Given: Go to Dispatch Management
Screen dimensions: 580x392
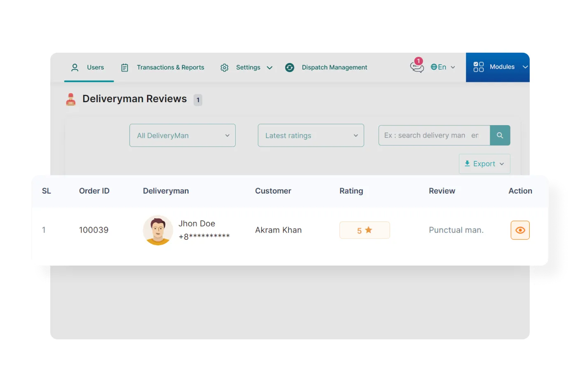Looking at the screenshot, I should (334, 68).
